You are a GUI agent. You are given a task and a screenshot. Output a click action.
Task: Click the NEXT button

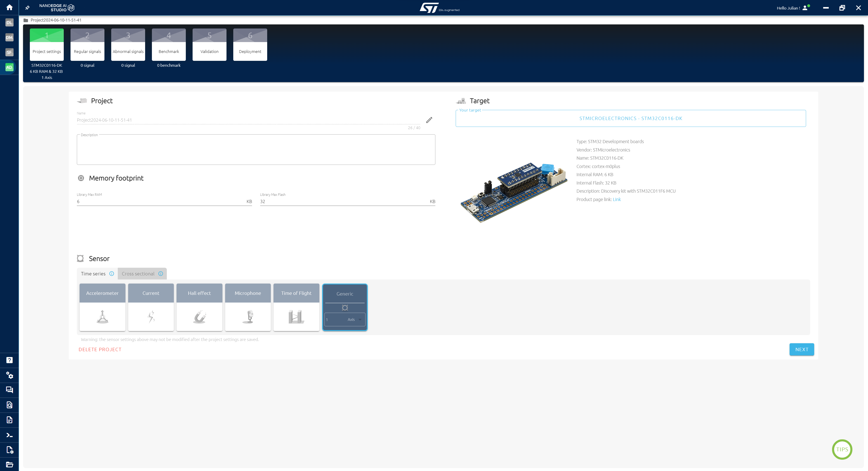click(x=802, y=349)
